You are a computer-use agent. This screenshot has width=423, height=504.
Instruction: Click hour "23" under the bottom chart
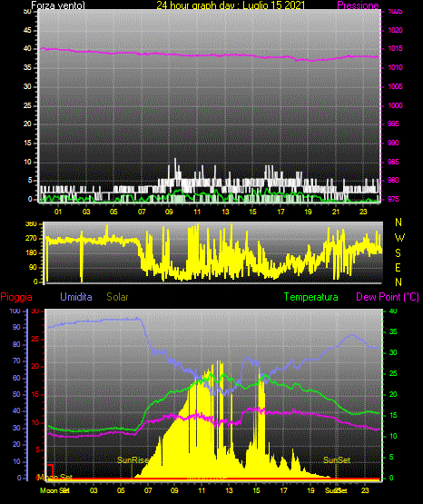click(365, 490)
